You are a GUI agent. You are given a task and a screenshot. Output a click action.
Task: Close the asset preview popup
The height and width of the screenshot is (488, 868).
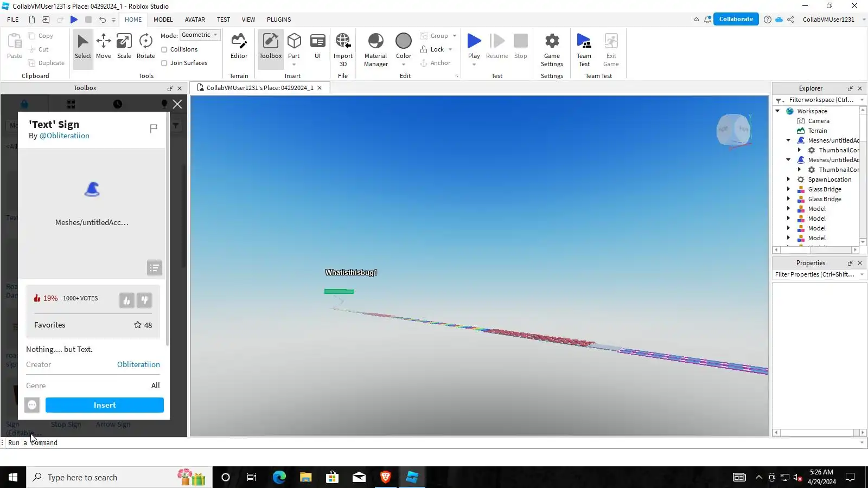(177, 104)
